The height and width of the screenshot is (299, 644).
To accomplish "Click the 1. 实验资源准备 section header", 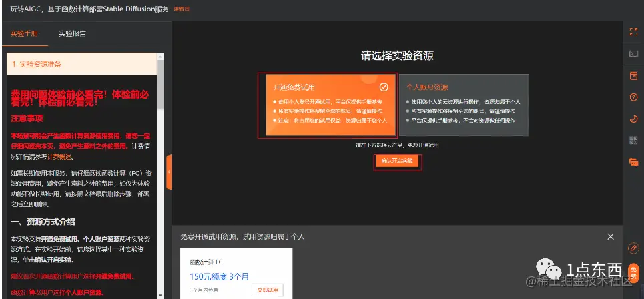I will pyautogui.click(x=81, y=64).
